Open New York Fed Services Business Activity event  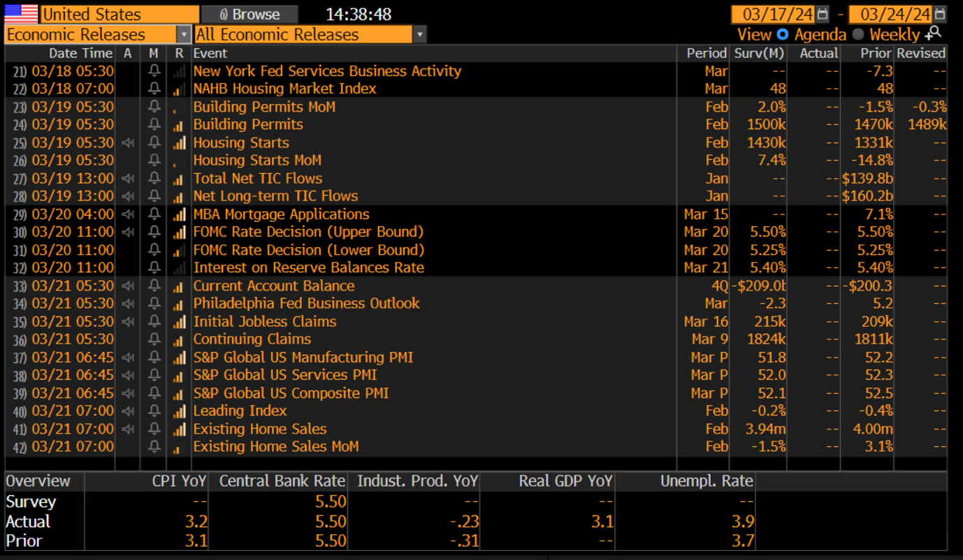(x=327, y=71)
